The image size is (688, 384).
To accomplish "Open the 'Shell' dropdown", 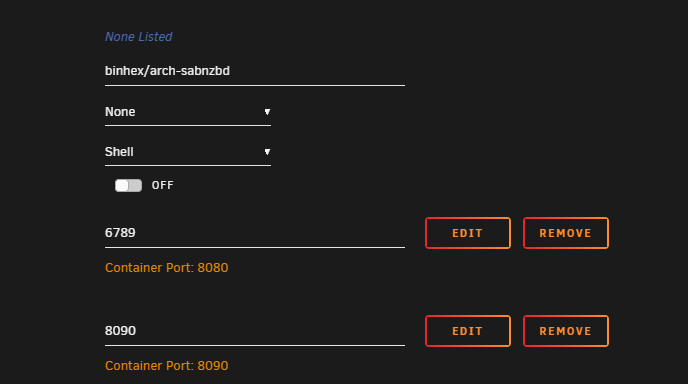I will (188, 152).
